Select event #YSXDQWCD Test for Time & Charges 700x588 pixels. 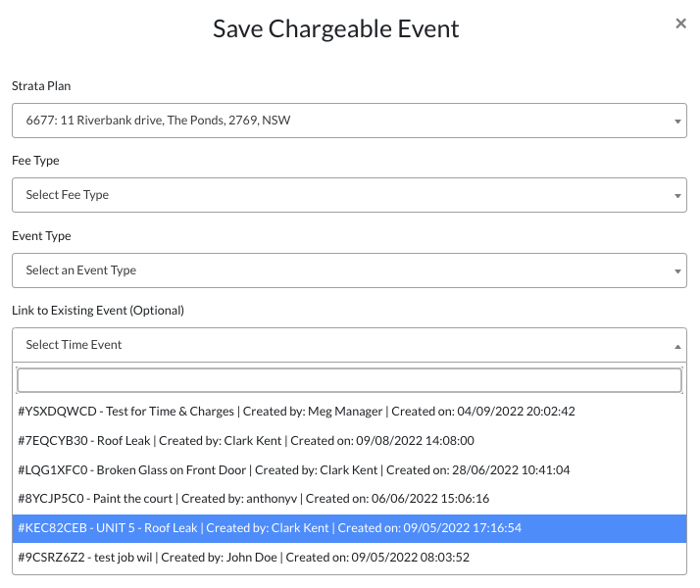pyautogui.click(x=310, y=412)
